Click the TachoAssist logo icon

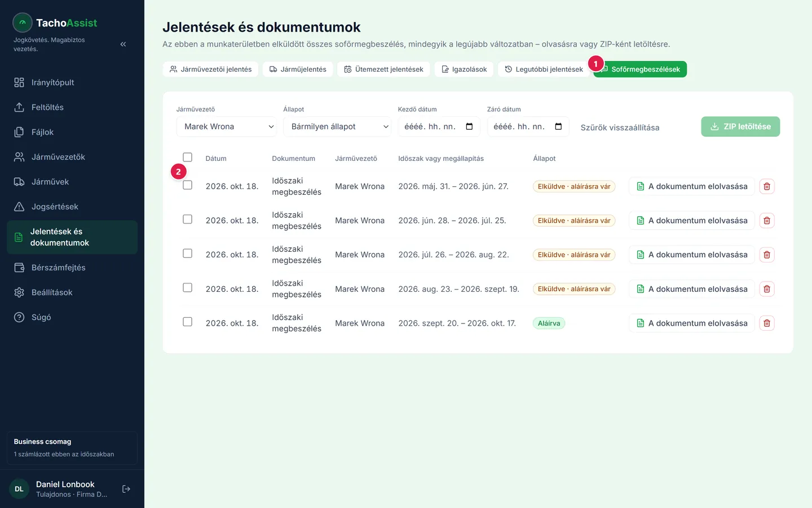click(x=23, y=23)
